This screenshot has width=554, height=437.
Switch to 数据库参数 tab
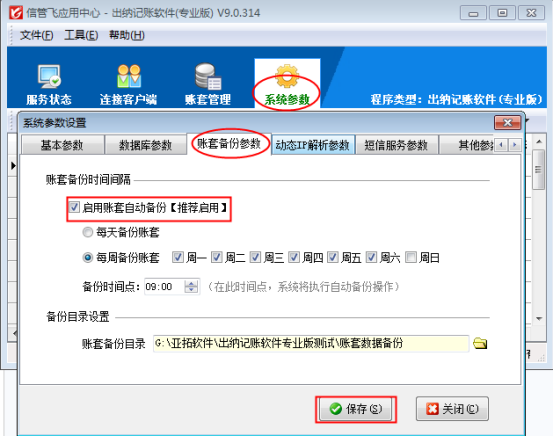(x=145, y=145)
